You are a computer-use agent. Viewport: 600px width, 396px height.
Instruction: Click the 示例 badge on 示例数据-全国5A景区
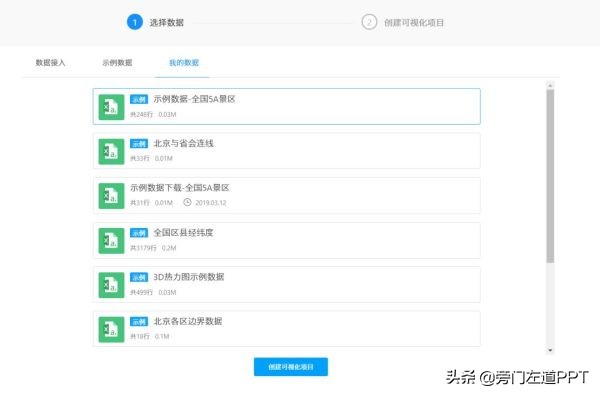click(x=139, y=99)
